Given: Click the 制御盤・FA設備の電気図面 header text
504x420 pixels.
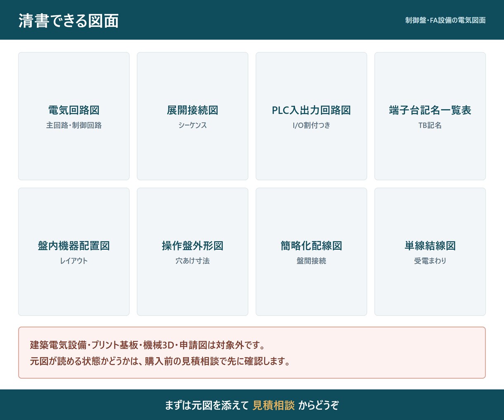Looking at the screenshot, I should [445, 20].
